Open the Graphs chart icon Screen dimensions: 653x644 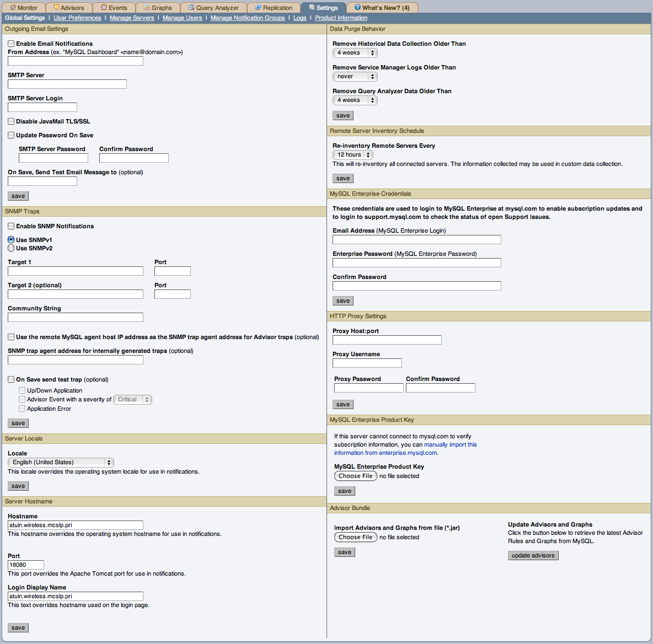pos(146,7)
